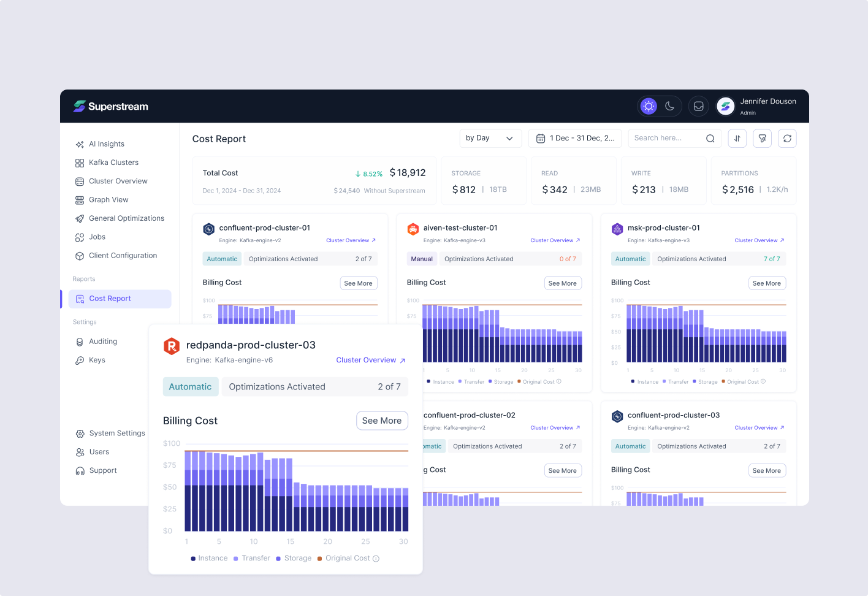Open General Optimizations
This screenshot has height=596, width=868.
coord(126,218)
